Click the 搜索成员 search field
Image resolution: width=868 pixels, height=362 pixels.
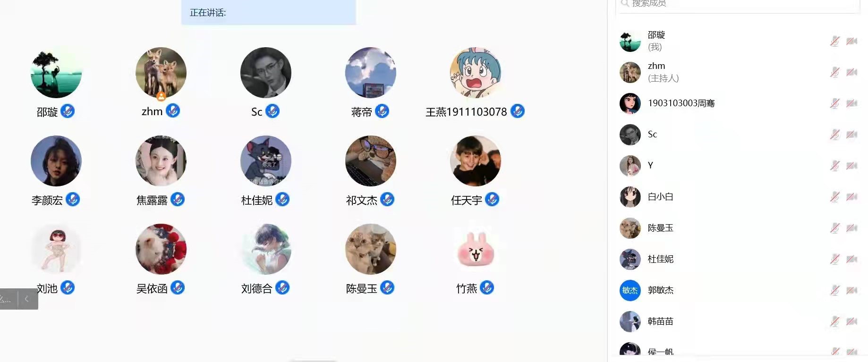pos(738,5)
